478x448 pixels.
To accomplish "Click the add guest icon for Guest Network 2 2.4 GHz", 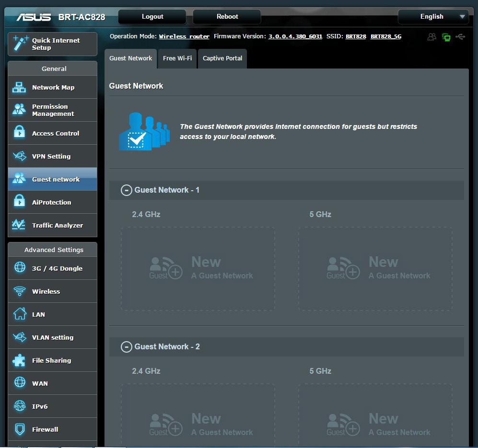I will 165,425.
